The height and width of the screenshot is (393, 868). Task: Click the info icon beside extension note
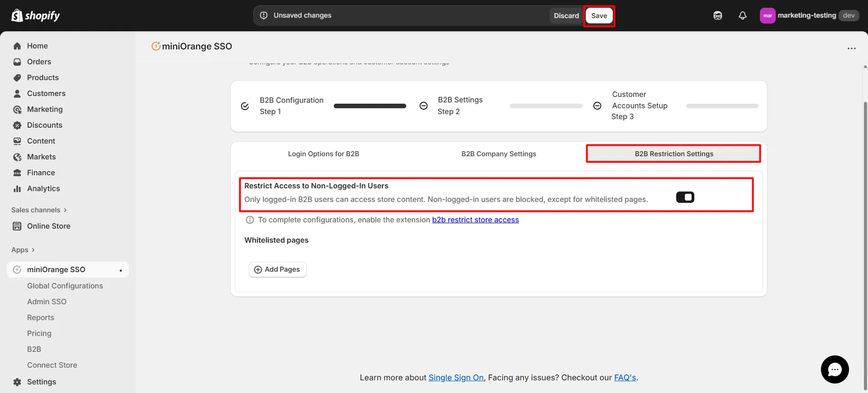point(250,220)
